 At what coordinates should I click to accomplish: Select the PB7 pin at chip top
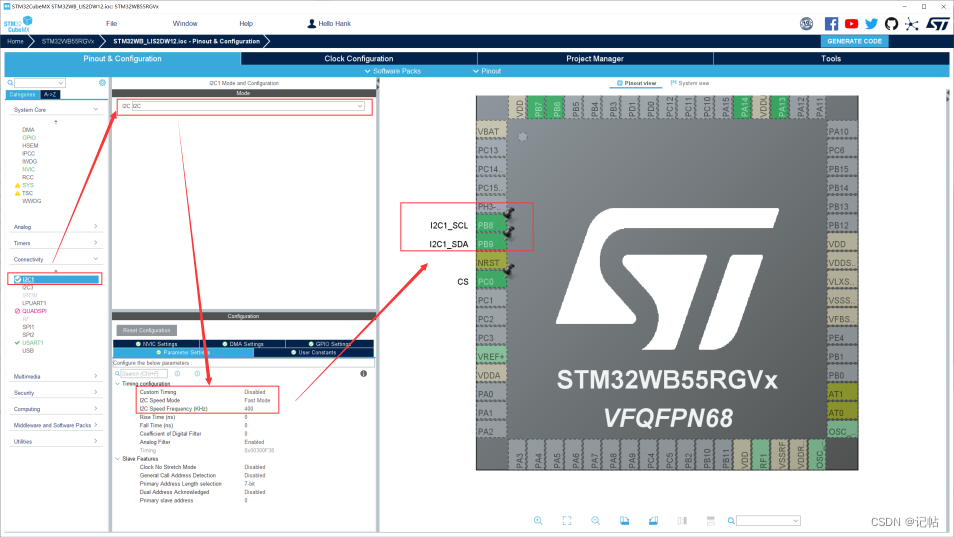[538, 107]
